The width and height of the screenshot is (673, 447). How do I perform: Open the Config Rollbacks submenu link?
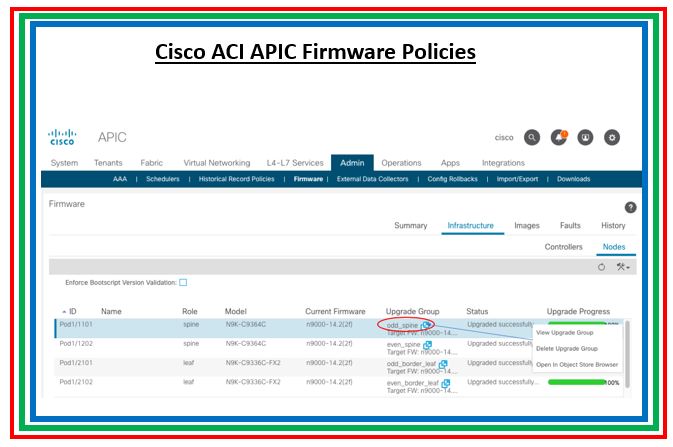point(452,179)
